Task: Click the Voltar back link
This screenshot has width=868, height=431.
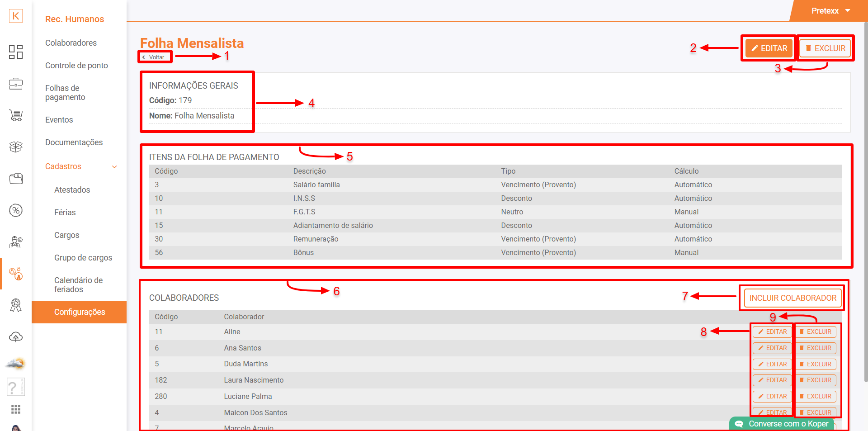Action: point(154,57)
